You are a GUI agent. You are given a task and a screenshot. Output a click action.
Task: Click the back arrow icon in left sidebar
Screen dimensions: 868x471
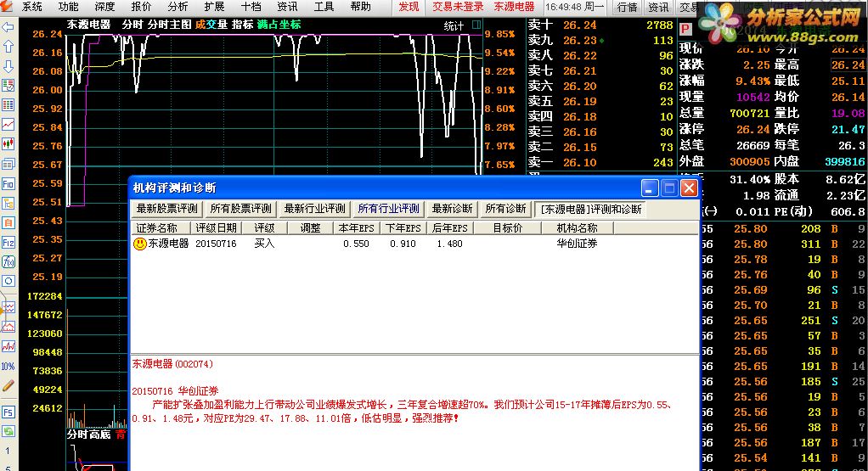click(8, 27)
